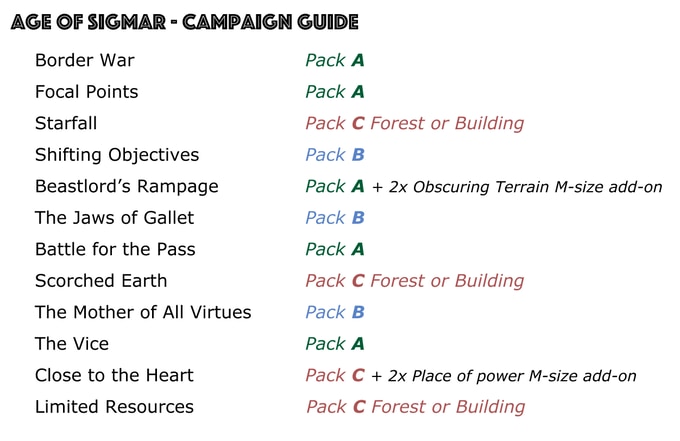Choose Close to the Heart scenario
The width and height of the screenshot is (680, 441).
click(x=114, y=376)
